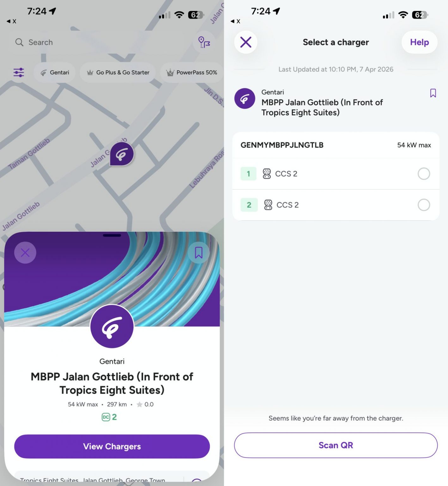Bookmark station in Select a charger header
Viewport: 448px width, 486px height.
tap(433, 93)
